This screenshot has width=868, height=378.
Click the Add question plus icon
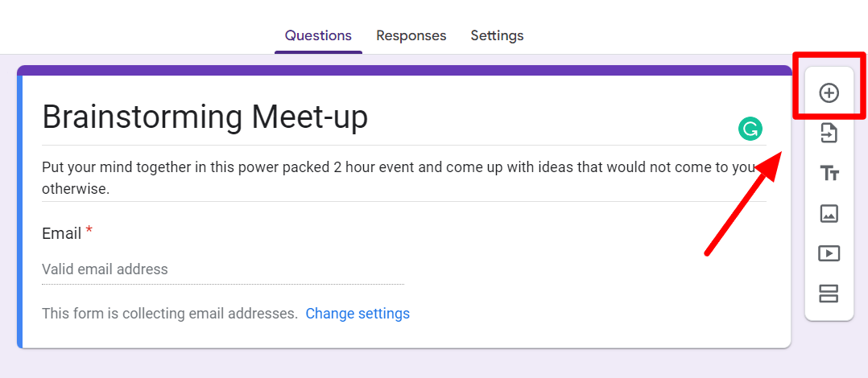coord(829,93)
